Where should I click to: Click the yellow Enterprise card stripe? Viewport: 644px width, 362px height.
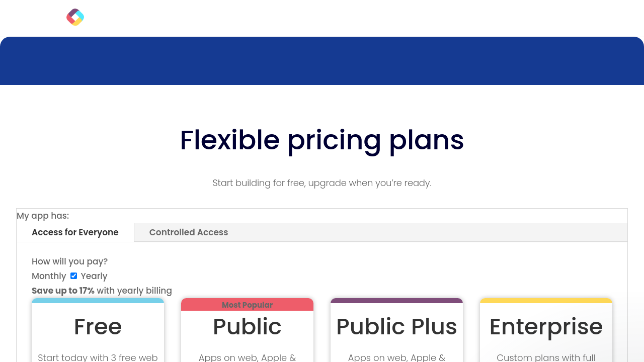coord(546,301)
